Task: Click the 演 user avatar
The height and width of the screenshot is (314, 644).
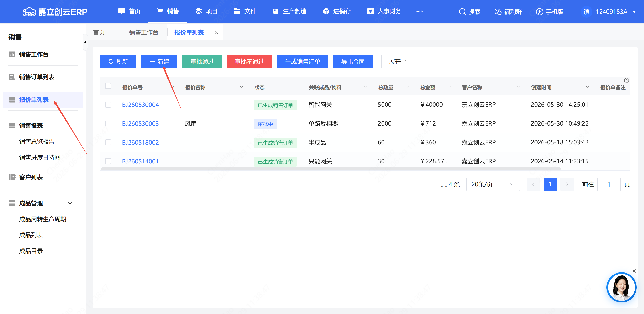Action: click(x=586, y=12)
